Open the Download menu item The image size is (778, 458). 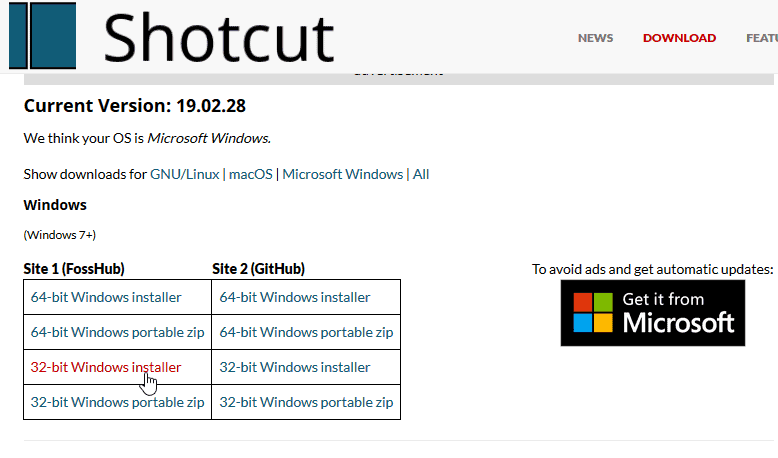[679, 38]
